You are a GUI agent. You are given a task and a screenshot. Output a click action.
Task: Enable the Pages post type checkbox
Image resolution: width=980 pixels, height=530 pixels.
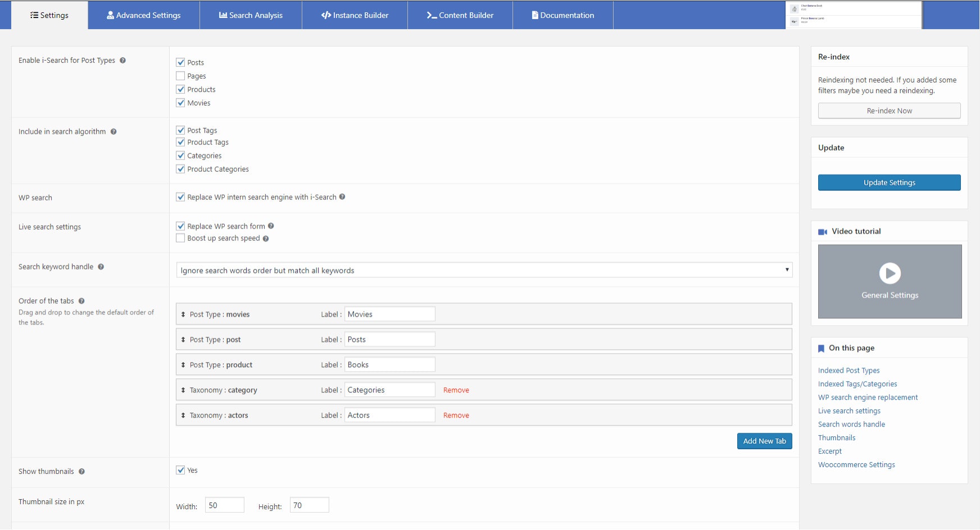(x=180, y=75)
